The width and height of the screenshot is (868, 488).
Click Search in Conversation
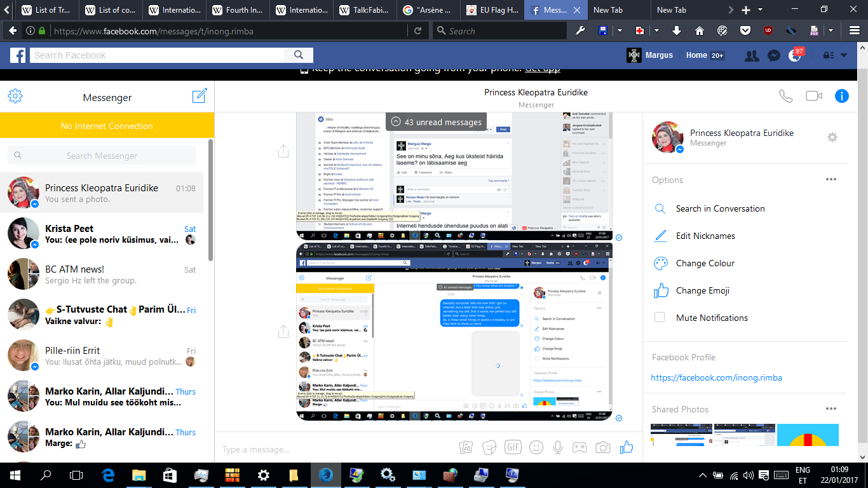pyautogui.click(x=721, y=208)
